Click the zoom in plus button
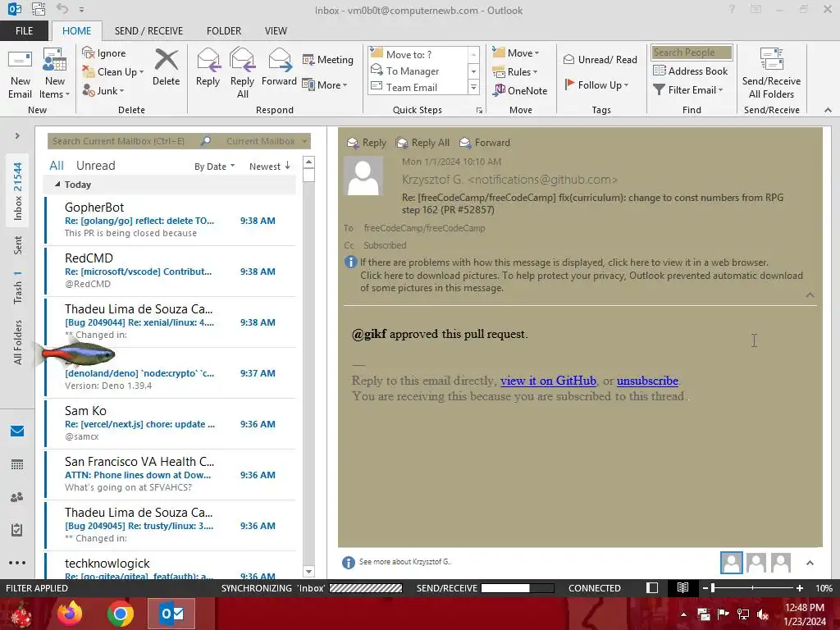The width and height of the screenshot is (840, 630). [799, 588]
